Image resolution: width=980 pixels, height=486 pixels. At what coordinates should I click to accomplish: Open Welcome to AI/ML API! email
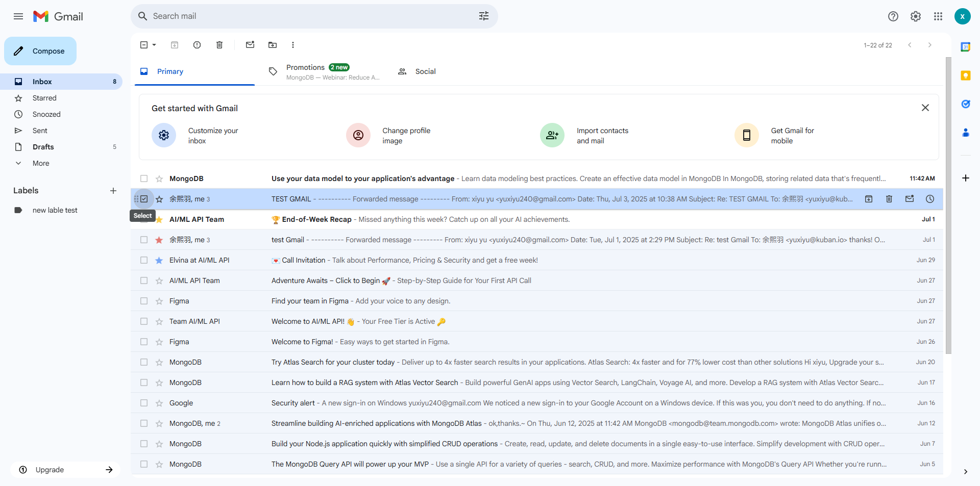click(537, 321)
